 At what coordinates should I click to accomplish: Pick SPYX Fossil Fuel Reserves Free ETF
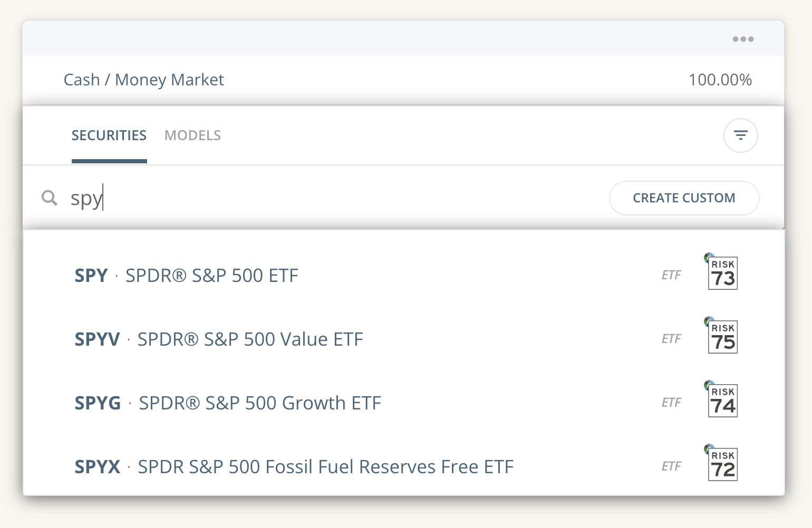(294, 467)
